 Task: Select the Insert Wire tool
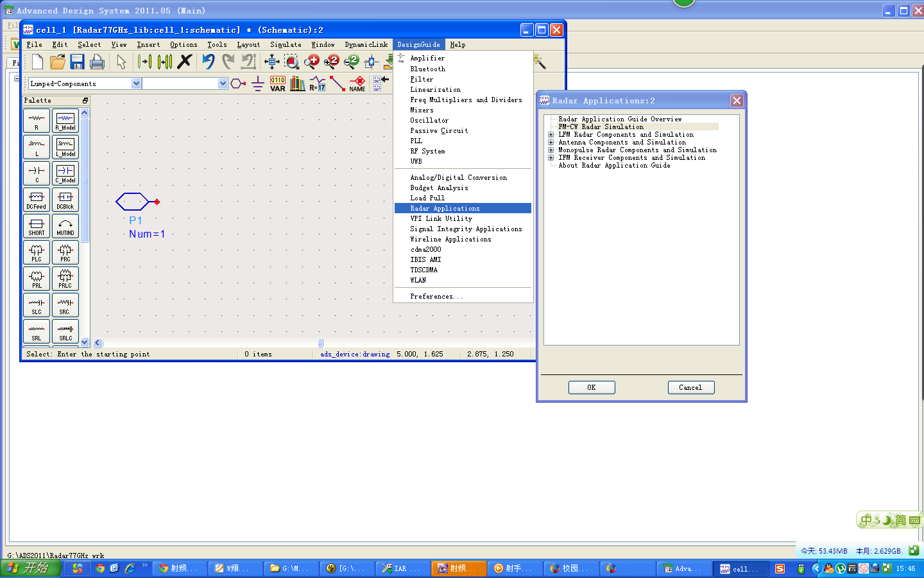pyautogui.click(x=338, y=83)
